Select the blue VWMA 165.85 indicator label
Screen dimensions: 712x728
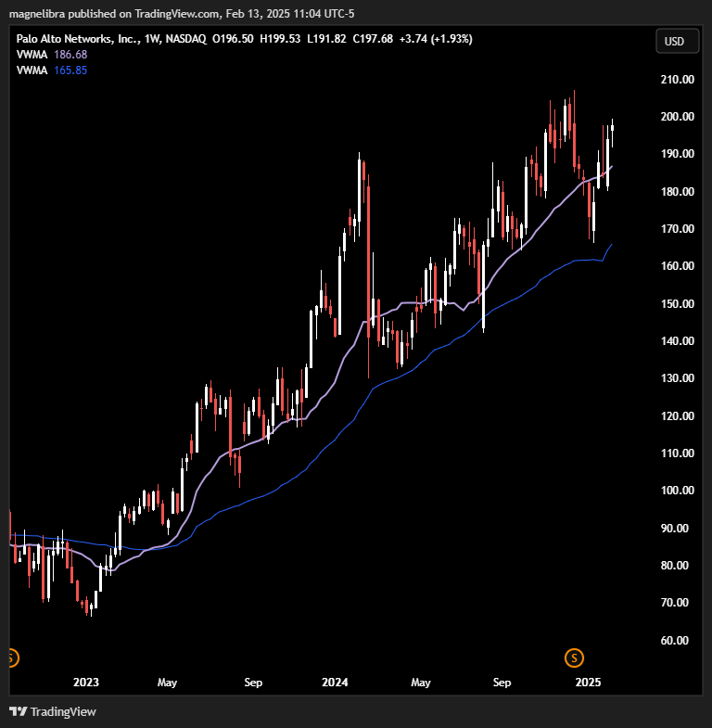point(52,70)
